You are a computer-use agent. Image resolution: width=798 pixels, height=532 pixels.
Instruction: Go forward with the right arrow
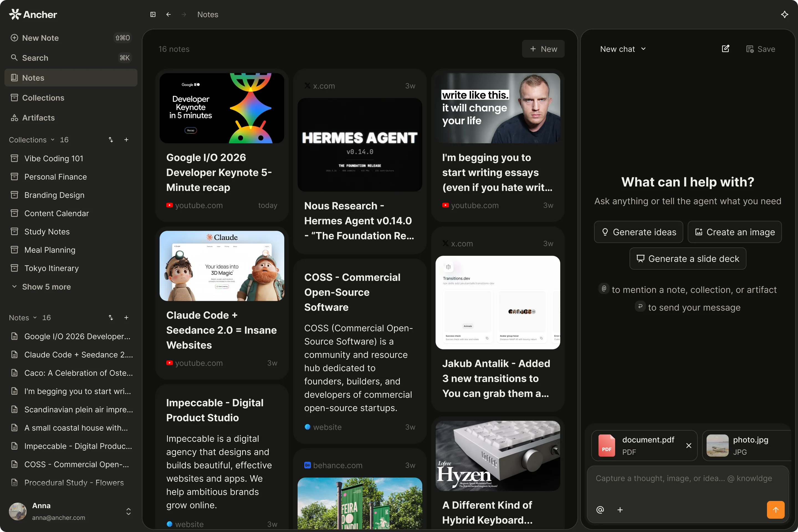pos(184,15)
